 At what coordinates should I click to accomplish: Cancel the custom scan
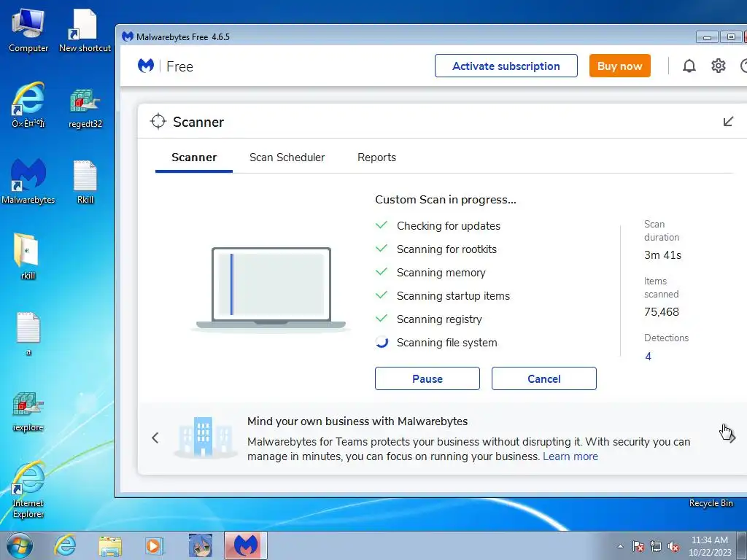coord(544,378)
